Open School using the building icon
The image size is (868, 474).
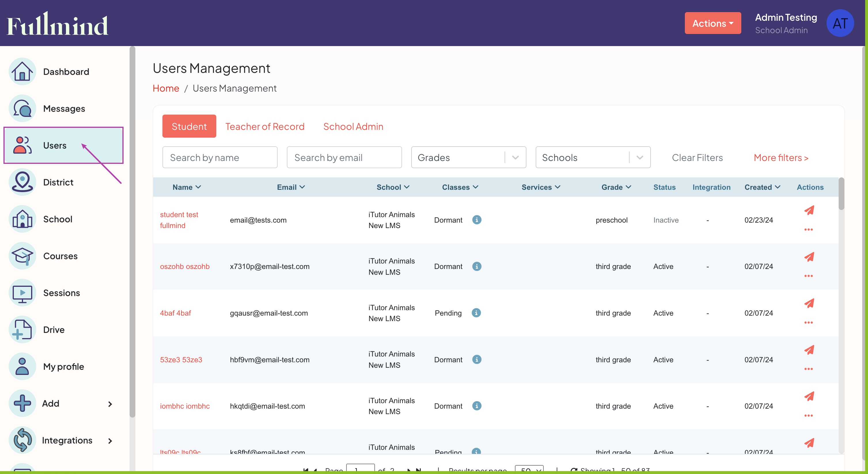22,219
